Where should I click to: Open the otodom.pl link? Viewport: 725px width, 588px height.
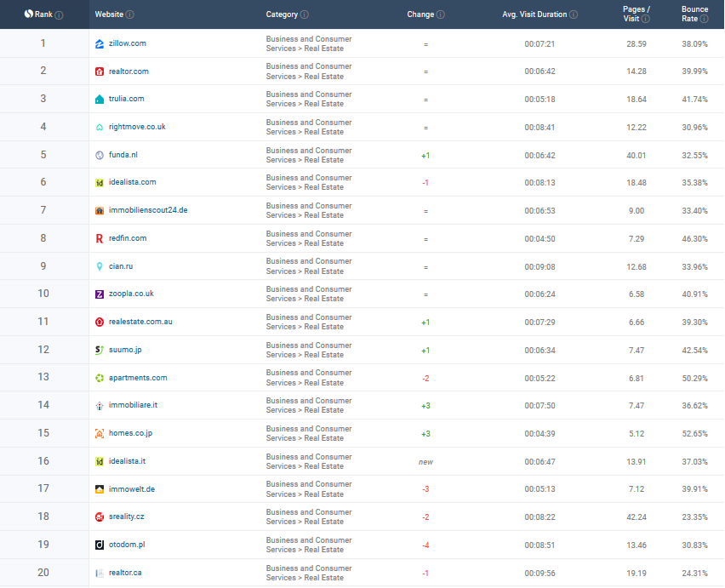[127, 545]
